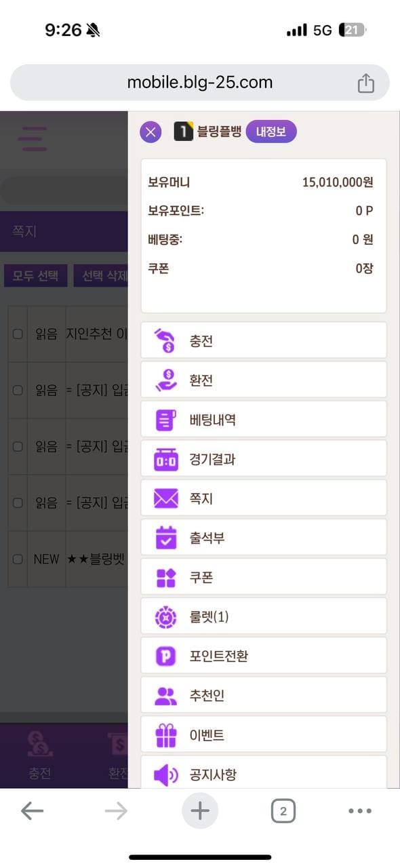Tap the 공지사항 megaphone icon
The height and width of the screenshot is (868, 400).
(x=166, y=774)
